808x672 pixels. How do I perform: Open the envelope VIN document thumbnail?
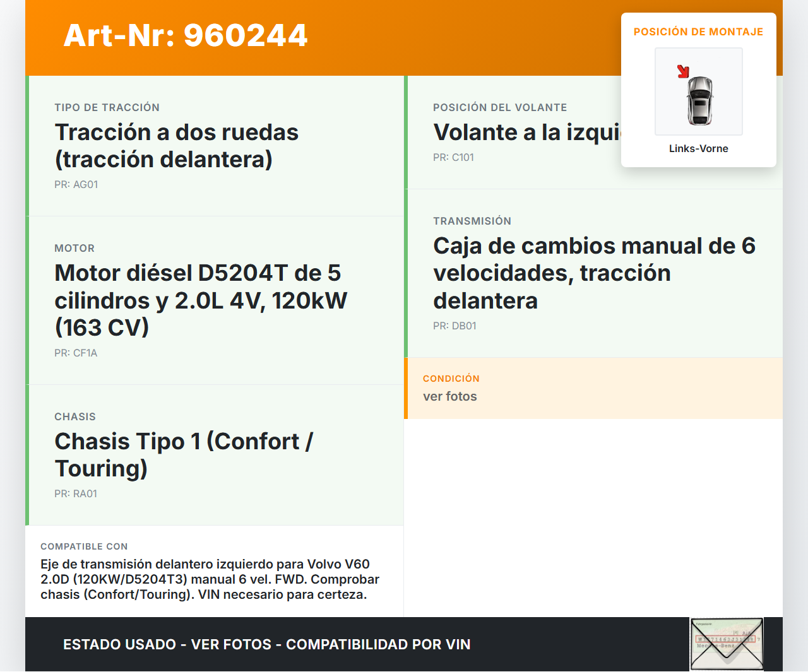(x=727, y=644)
